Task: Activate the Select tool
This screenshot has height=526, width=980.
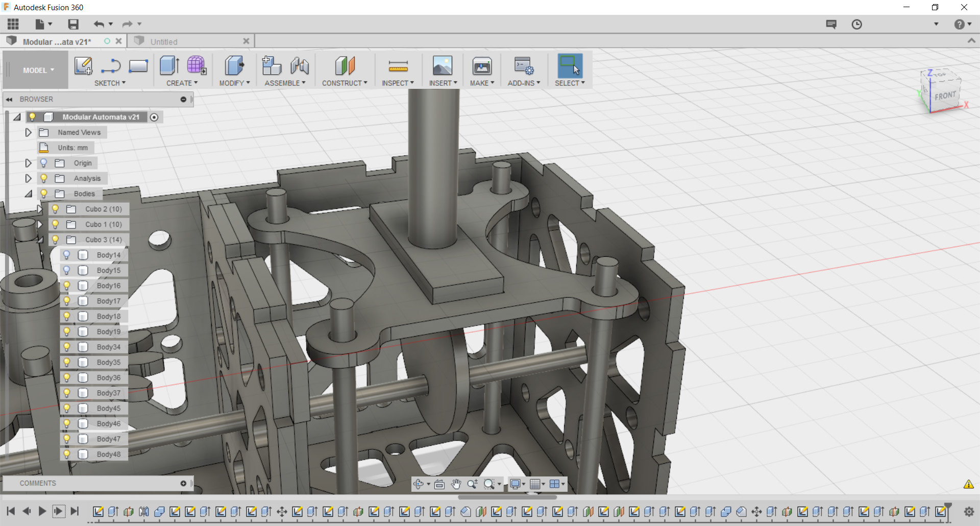Action: tap(570, 66)
